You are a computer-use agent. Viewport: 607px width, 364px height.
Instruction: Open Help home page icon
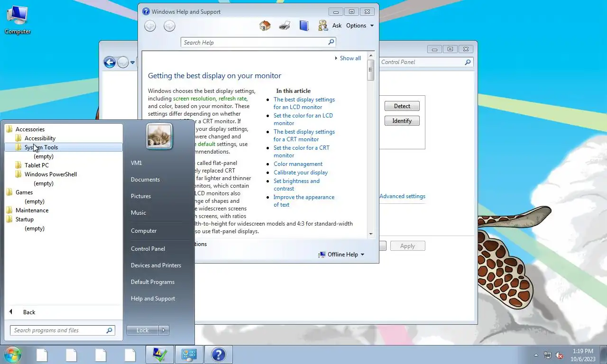265,26
